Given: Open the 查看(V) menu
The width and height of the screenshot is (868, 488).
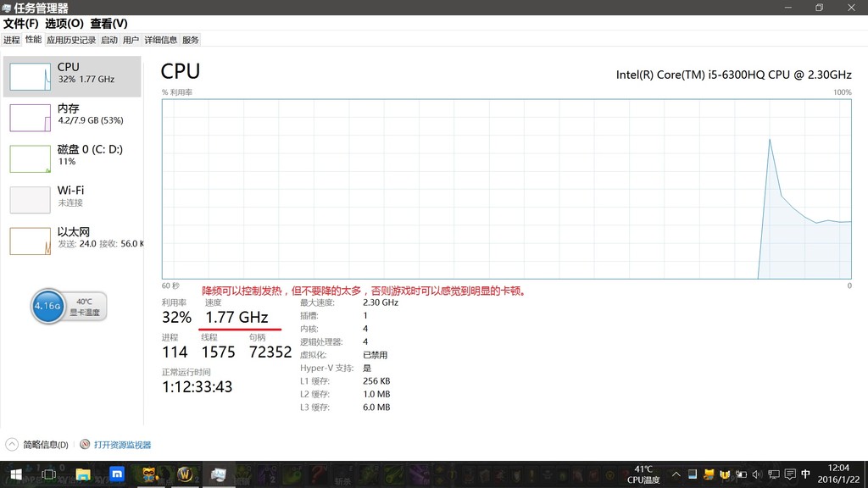Looking at the screenshot, I should 108,24.
